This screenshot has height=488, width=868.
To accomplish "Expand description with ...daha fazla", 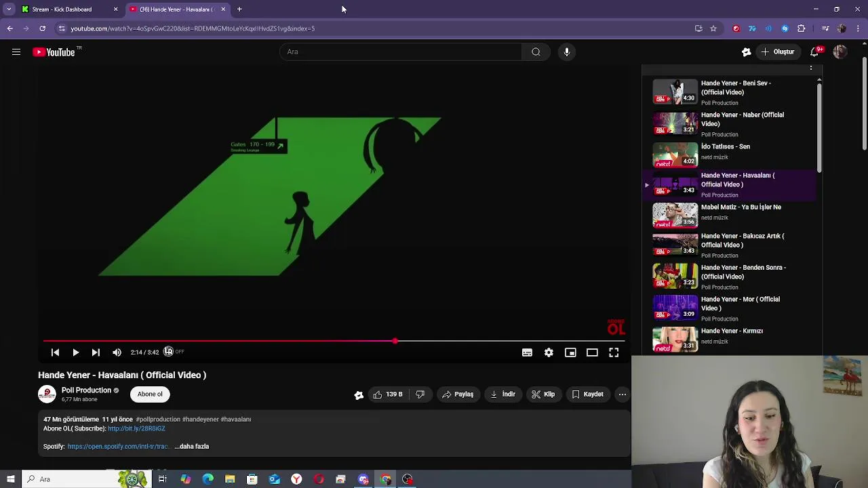I will [192, 447].
